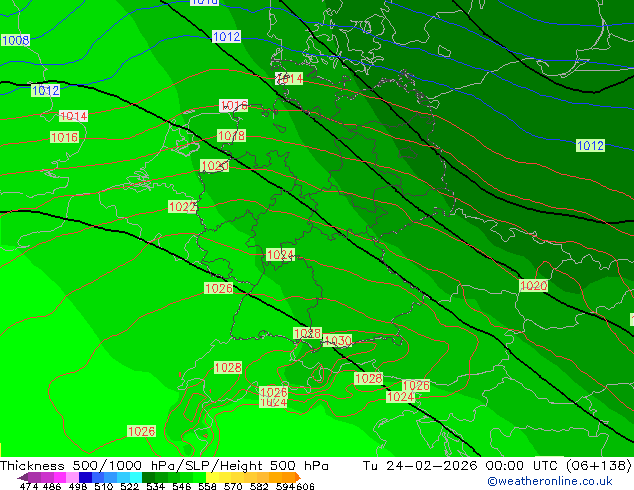Click the darkest green legend swatch

[148, 477]
